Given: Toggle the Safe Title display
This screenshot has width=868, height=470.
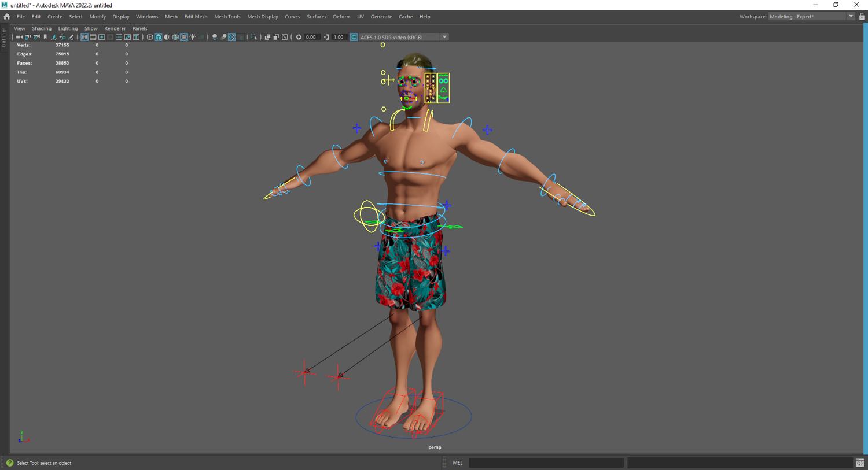Looking at the screenshot, I should tap(137, 37).
